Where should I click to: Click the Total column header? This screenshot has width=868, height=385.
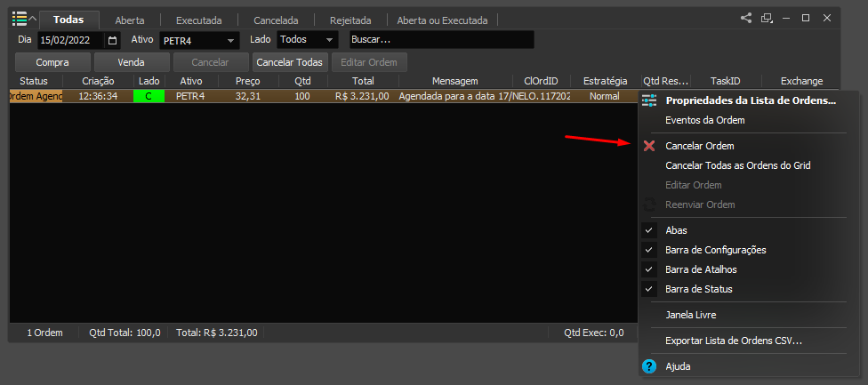tap(363, 81)
